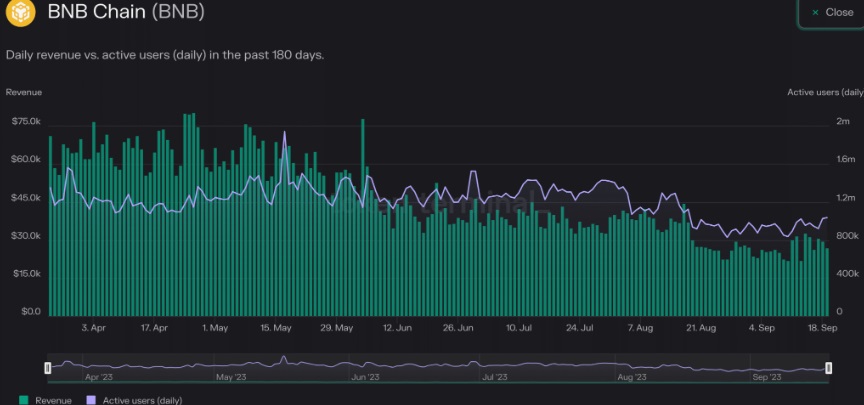Toggle the Revenue series in the legend
864x405 pixels.
pyautogui.click(x=45, y=401)
